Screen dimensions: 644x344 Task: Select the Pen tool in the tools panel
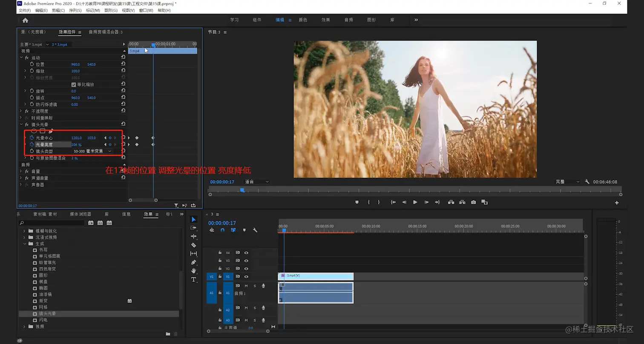[x=193, y=262]
